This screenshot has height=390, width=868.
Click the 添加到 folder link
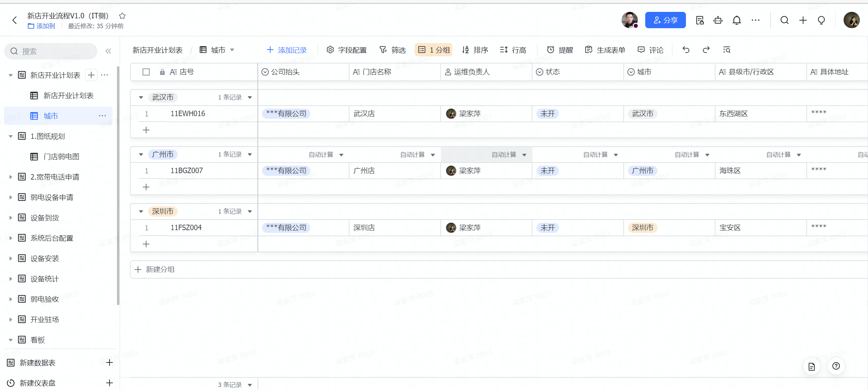[x=41, y=26]
